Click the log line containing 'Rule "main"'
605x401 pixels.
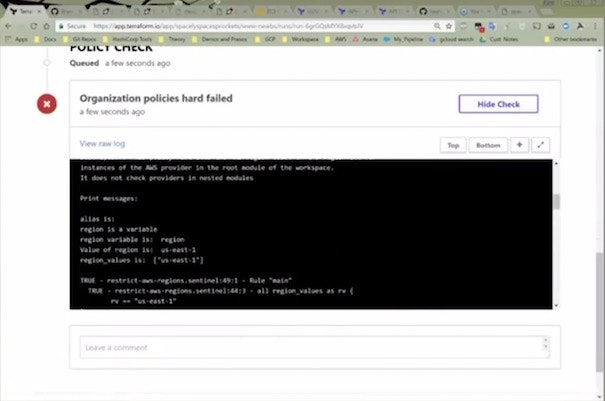tap(186, 281)
